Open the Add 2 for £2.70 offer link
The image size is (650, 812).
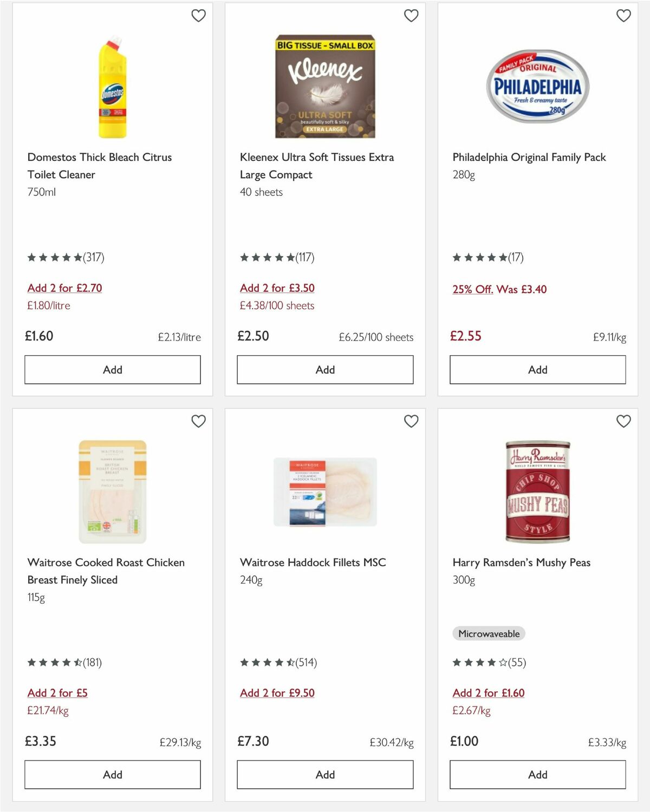click(64, 288)
